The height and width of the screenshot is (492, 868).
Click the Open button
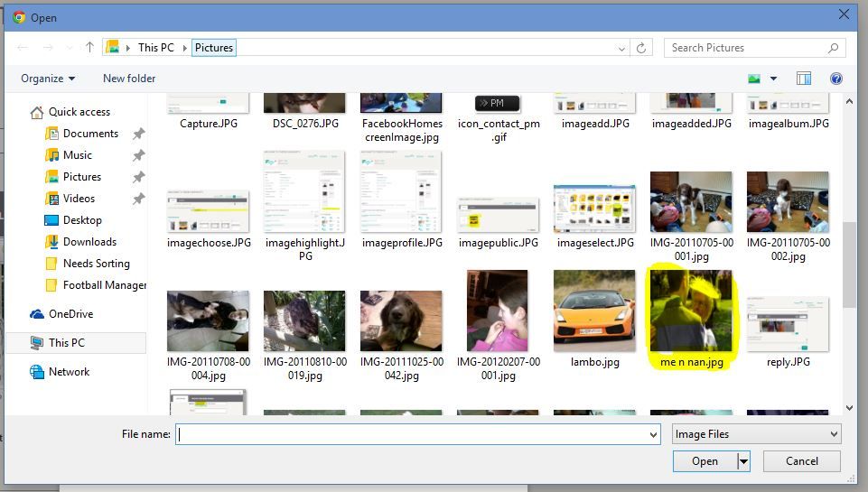(x=705, y=461)
